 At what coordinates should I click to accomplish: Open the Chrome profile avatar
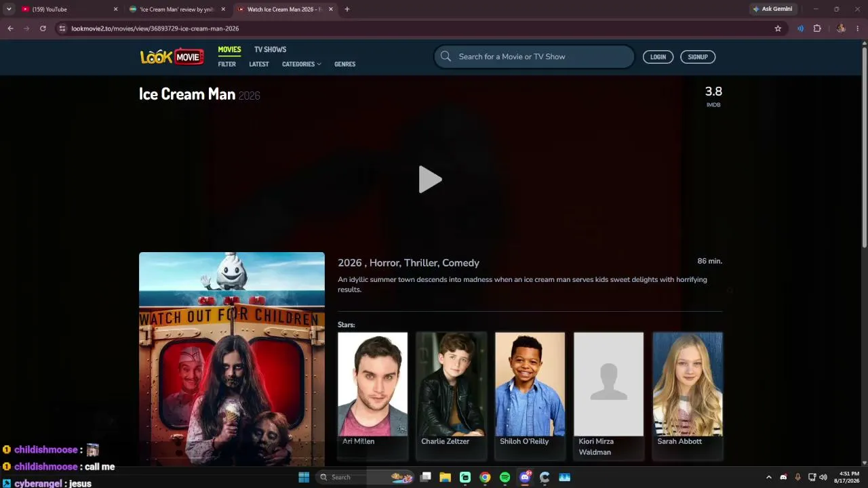841,28
